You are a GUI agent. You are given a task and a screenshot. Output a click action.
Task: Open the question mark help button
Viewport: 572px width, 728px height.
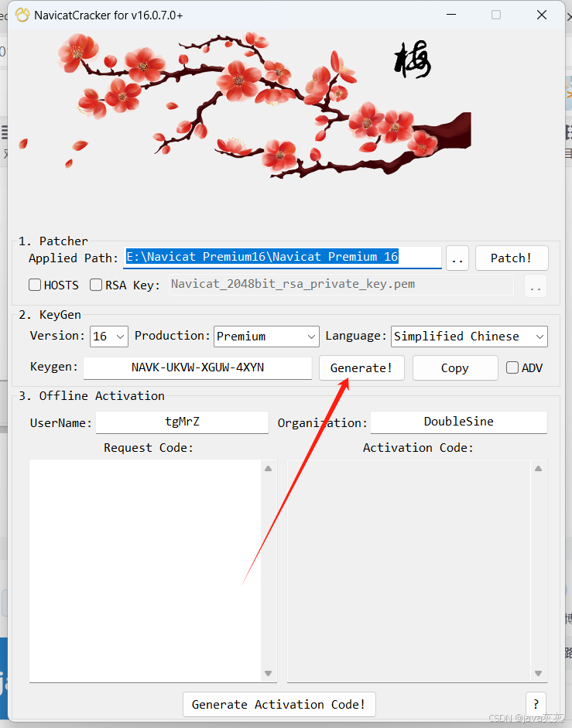[536, 705]
